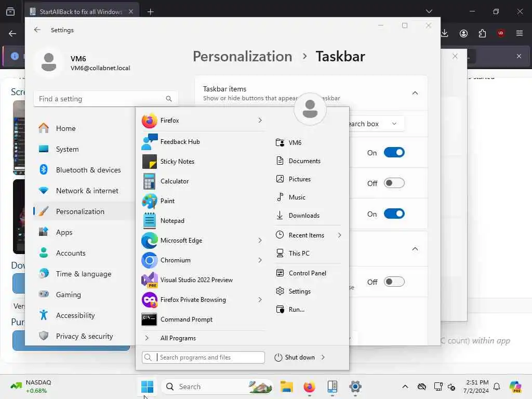Open the notification bell in system tray

[x=497, y=387]
